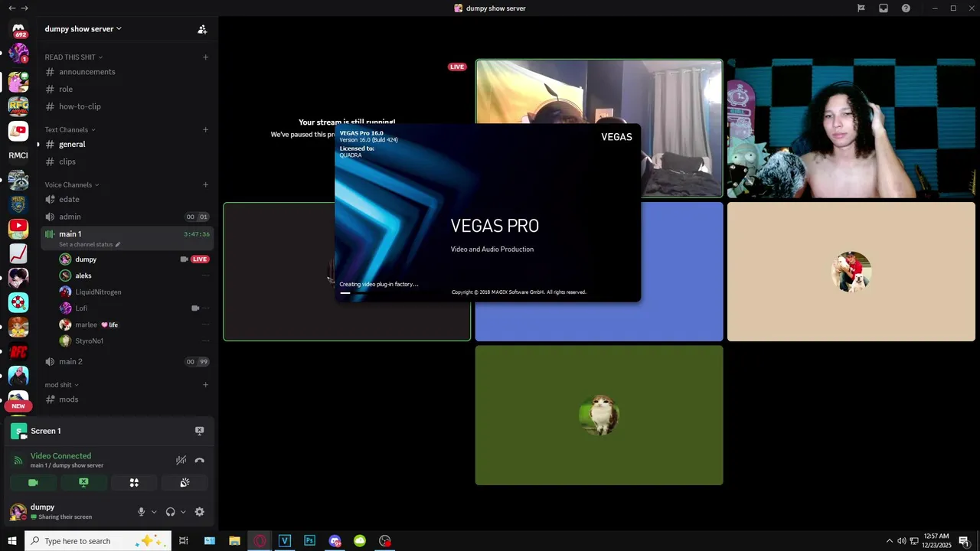Viewport: 980px width, 551px height.
Task: Open dumpy show server dropdown menu
Action: 83,29
